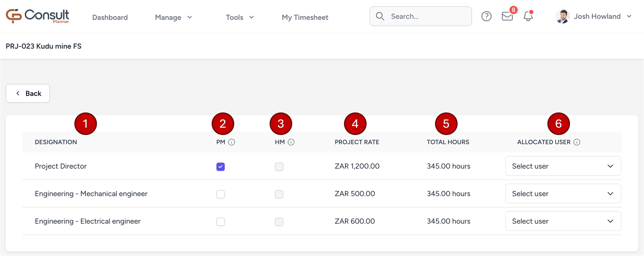Open the help question mark icon

pos(486,16)
